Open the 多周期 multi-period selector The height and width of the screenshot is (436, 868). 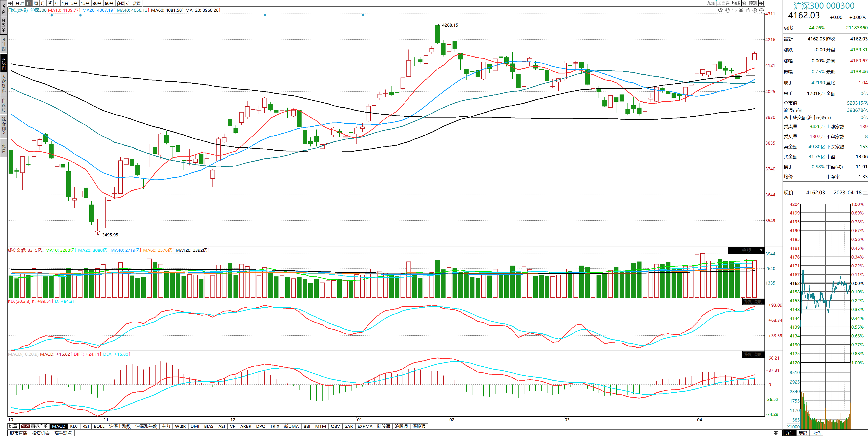click(123, 3)
